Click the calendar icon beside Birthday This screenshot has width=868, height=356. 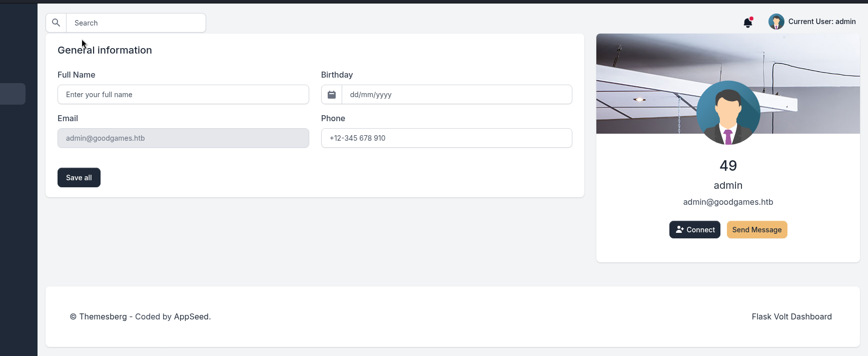332,95
